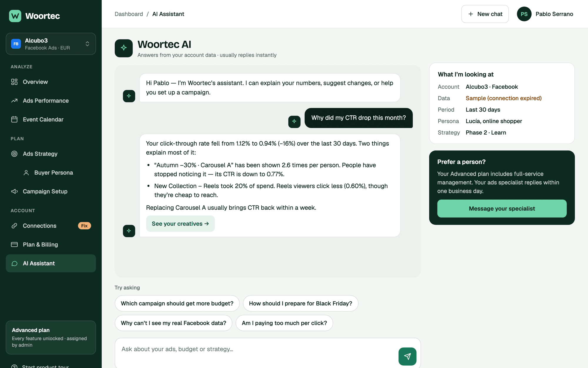
Task: Click the assistant avatar beside greeting message
Action: click(129, 96)
